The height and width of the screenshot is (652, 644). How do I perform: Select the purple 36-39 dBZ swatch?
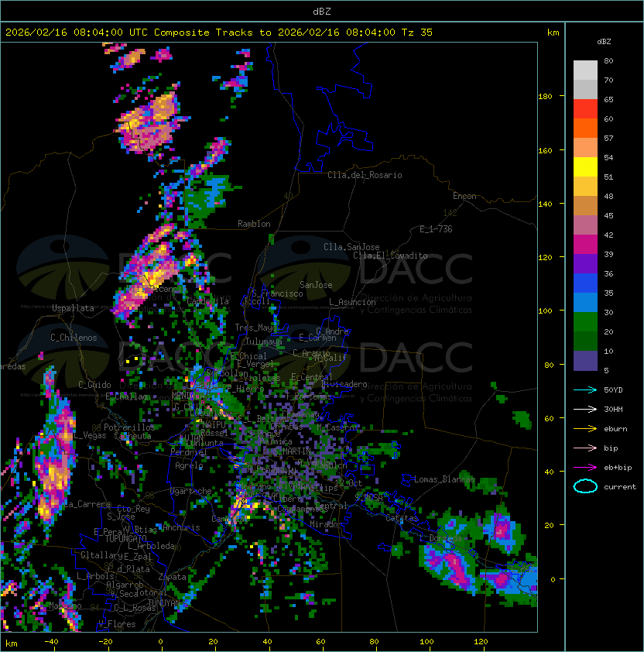[x=585, y=263]
